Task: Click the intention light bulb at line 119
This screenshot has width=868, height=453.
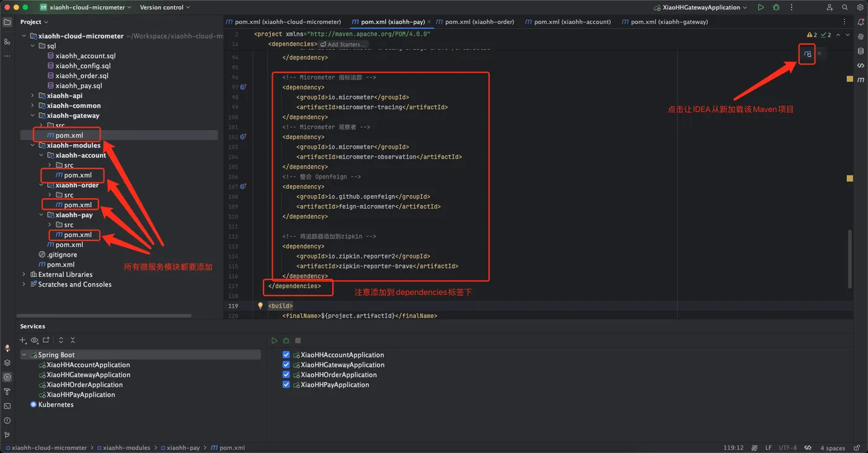Action: pos(260,306)
